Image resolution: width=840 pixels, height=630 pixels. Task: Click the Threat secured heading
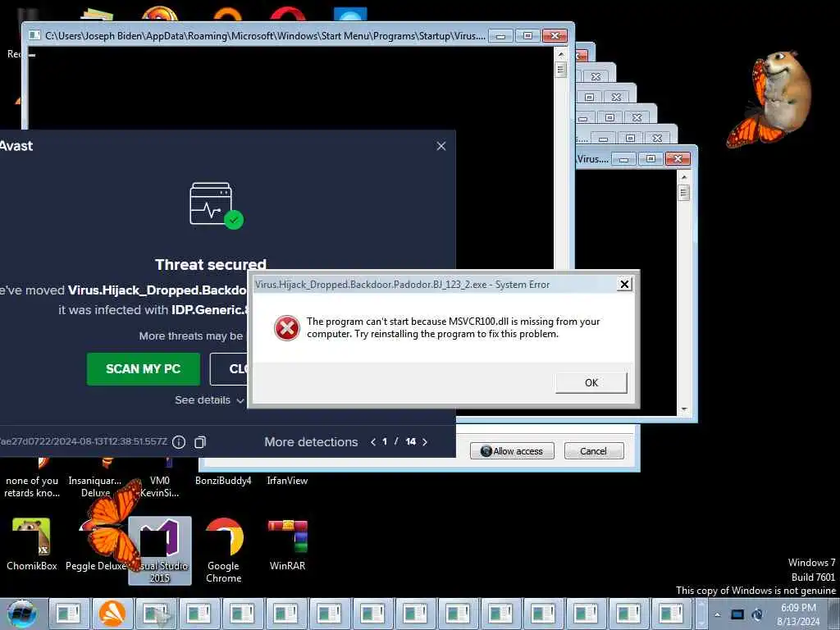tap(211, 265)
